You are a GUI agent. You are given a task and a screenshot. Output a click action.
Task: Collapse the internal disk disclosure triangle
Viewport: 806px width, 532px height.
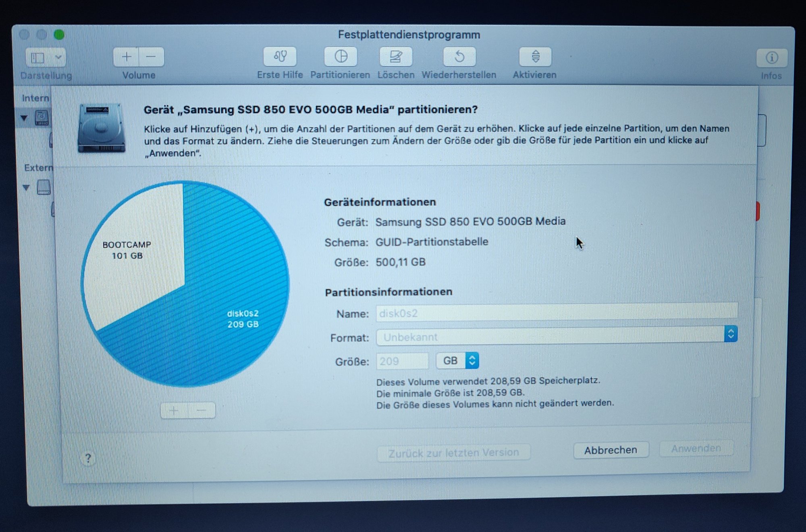[24, 118]
